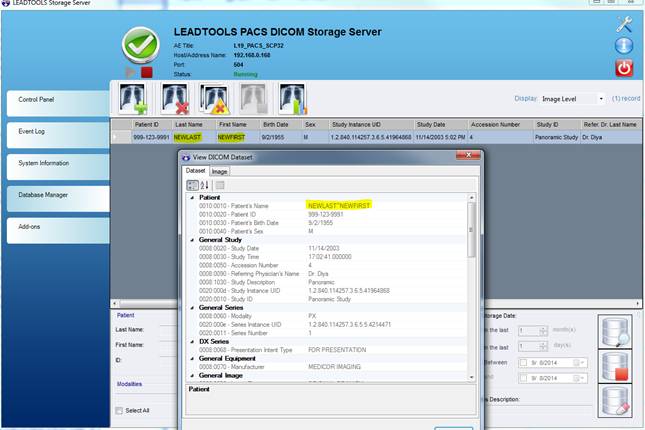The width and height of the screenshot is (645, 430).
Task: Toggle the Between start date checkbox
Action: tap(523, 363)
